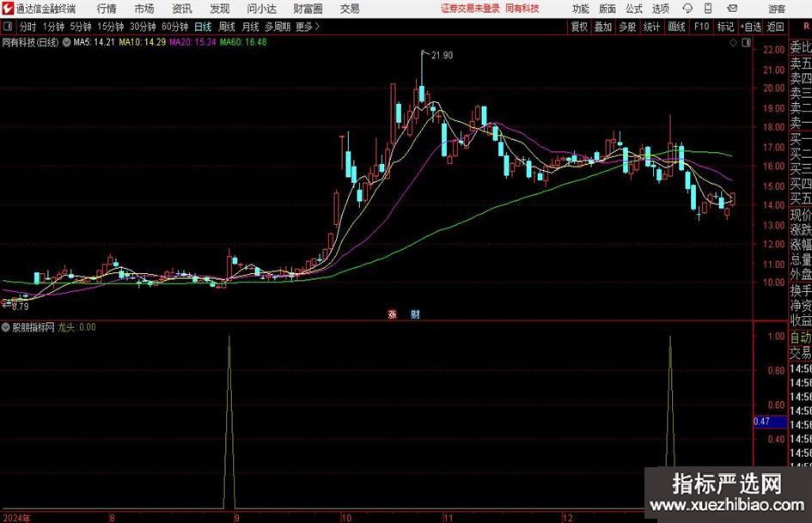Open the 发现 menu

click(x=220, y=9)
